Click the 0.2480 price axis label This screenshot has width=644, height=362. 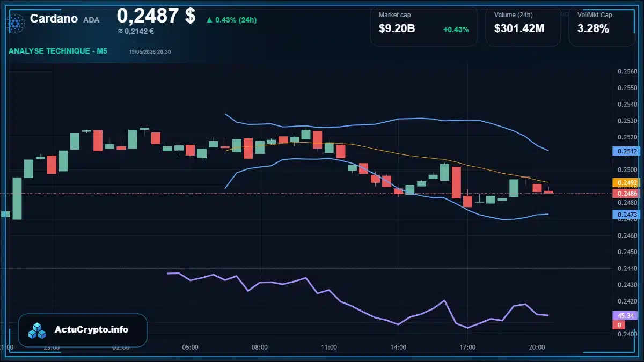pyautogui.click(x=627, y=203)
